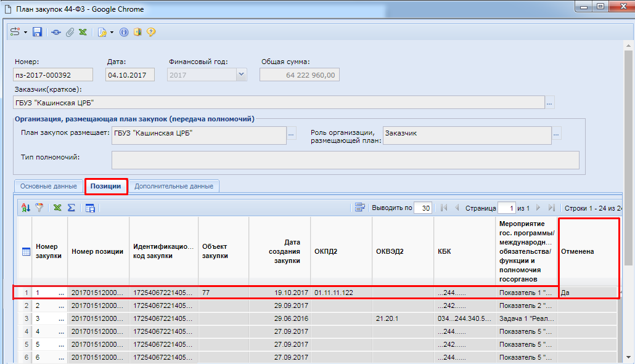Open the Дополнительные данные tab
The height and width of the screenshot is (364, 635).
click(174, 186)
